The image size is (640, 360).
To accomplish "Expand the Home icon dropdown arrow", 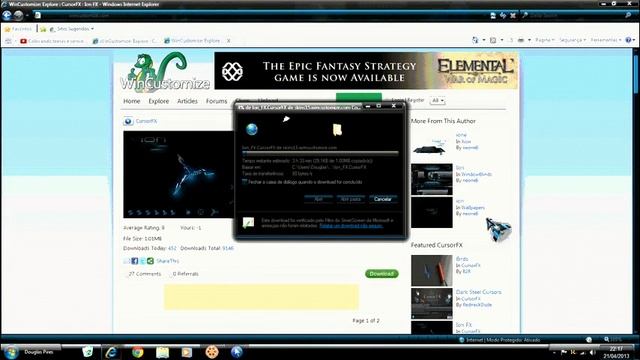I will click(484, 40).
